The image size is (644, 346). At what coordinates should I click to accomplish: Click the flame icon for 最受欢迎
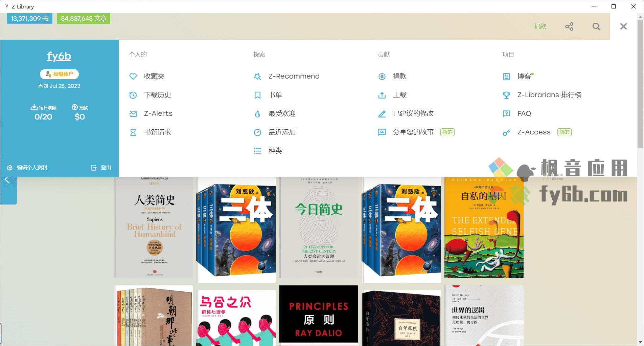click(x=257, y=114)
